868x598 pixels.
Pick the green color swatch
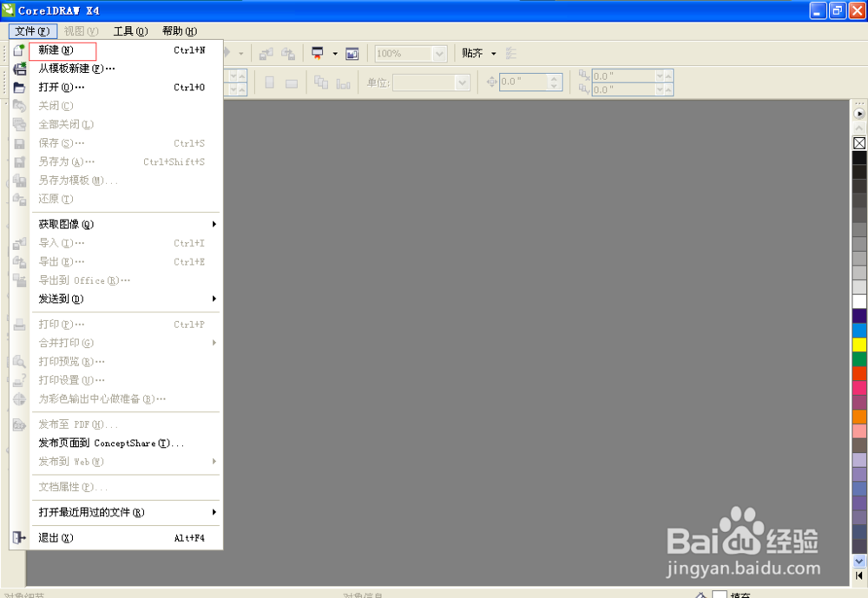[x=859, y=359]
